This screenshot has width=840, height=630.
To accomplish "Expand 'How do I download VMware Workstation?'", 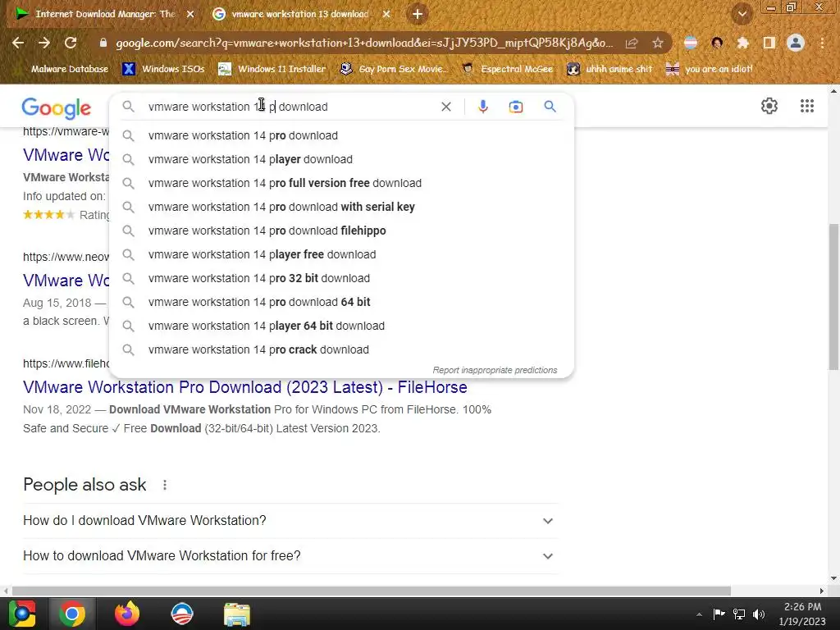I will click(290, 521).
